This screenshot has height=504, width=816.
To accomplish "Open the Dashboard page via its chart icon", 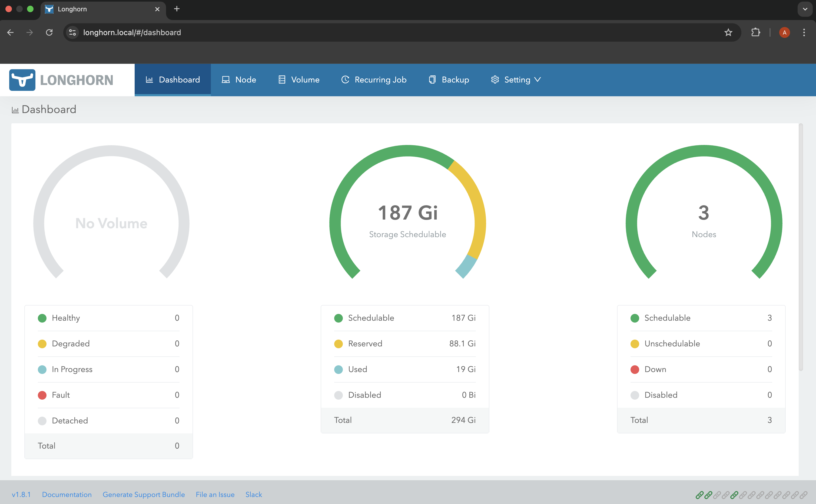I will [x=150, y=79].
